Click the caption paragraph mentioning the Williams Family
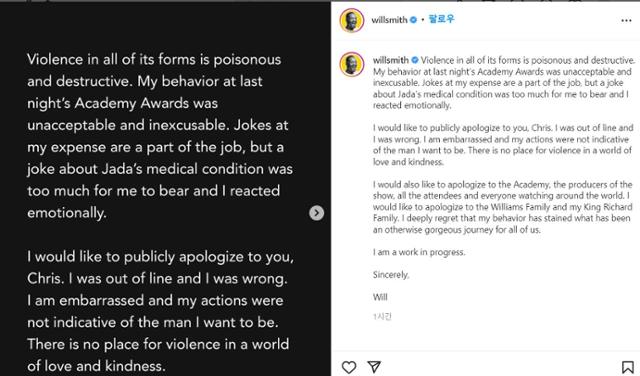This screenshot has width=640, height=376. click(x=503, y=207)
